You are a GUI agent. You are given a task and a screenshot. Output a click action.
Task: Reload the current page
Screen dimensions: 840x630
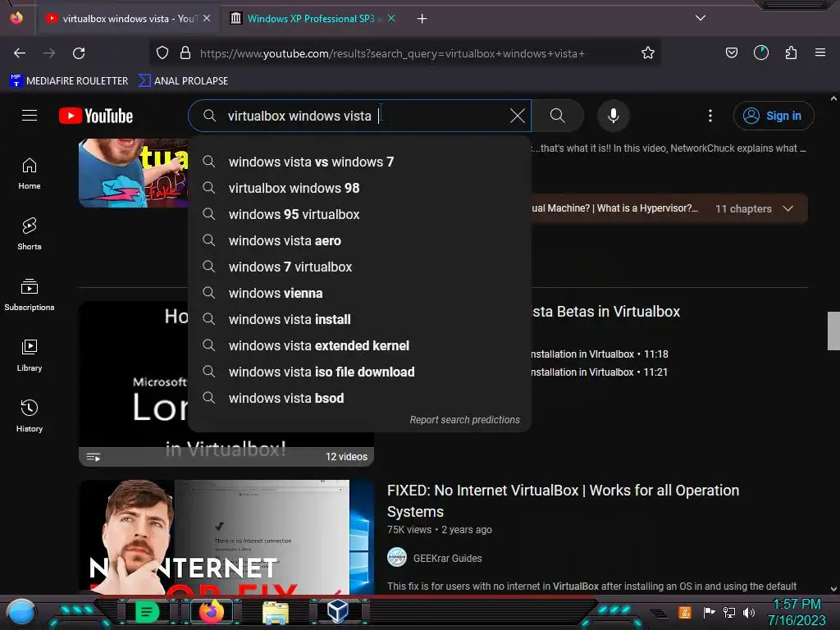tap(79, 53)
